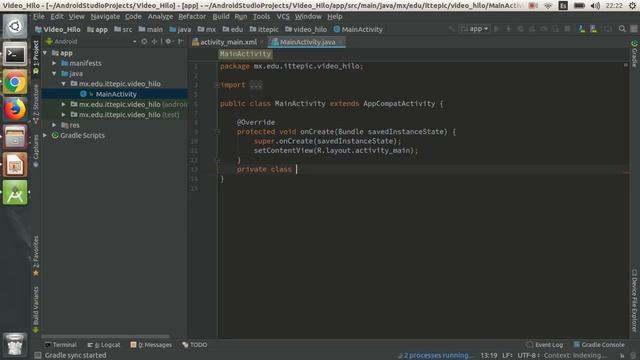Click the Debug app bug icon
The width and height of the screenshot is (640, 360).
pos(520,29)
